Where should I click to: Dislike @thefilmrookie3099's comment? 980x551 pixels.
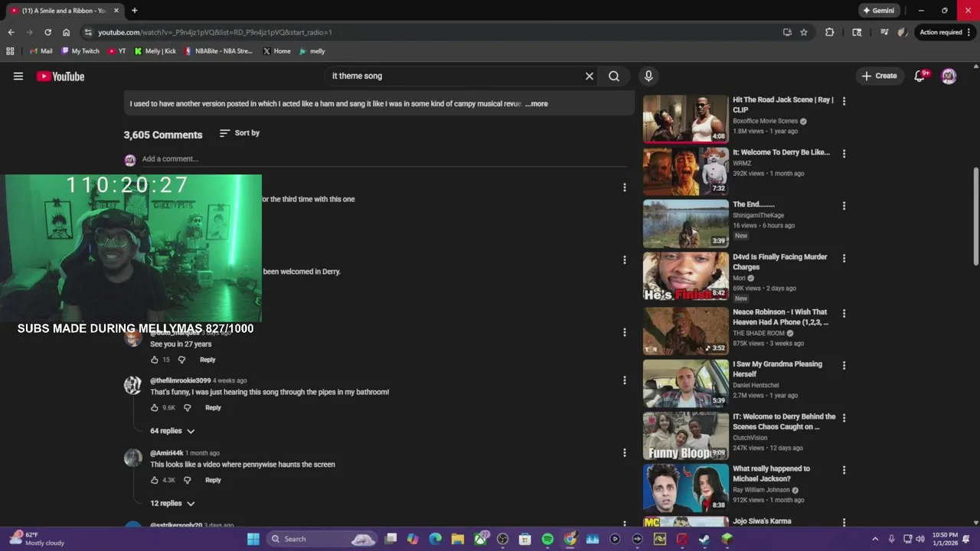(x=187, y=408)
